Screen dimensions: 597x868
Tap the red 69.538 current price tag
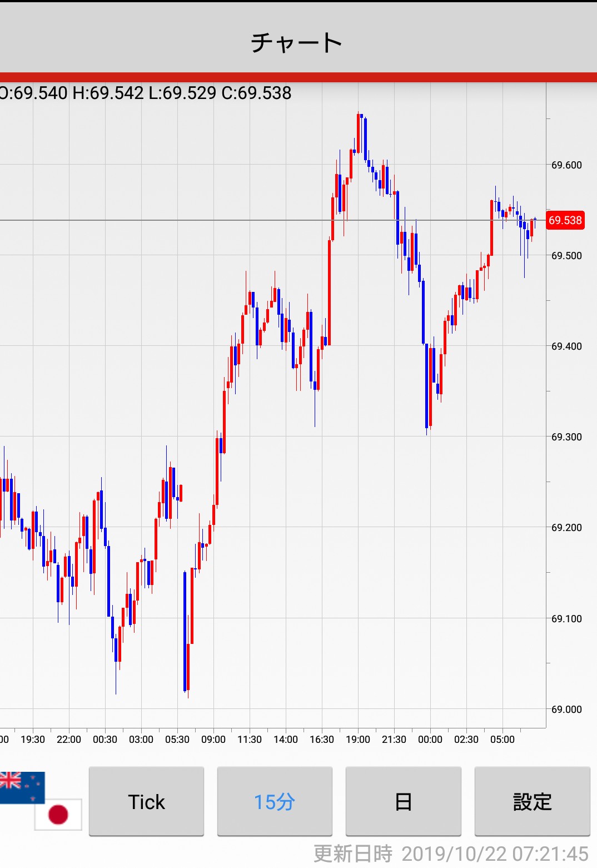pyautogui.click(x=565, y=220)
